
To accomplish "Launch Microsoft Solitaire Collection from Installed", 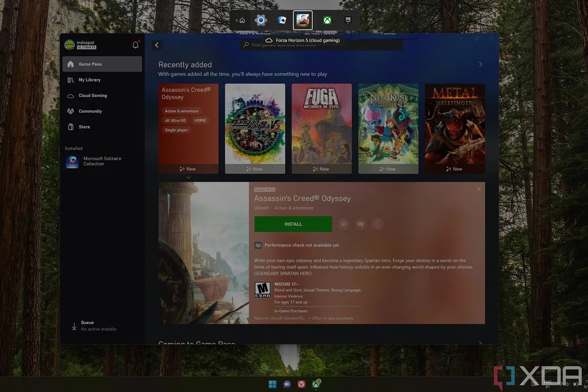I will tap(102, 161).
